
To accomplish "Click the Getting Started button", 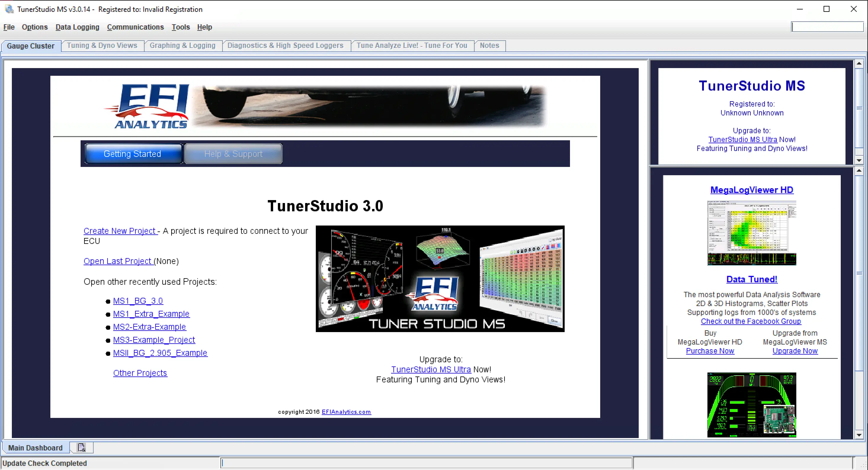I will pyautogui.click(x=132, y=154).
